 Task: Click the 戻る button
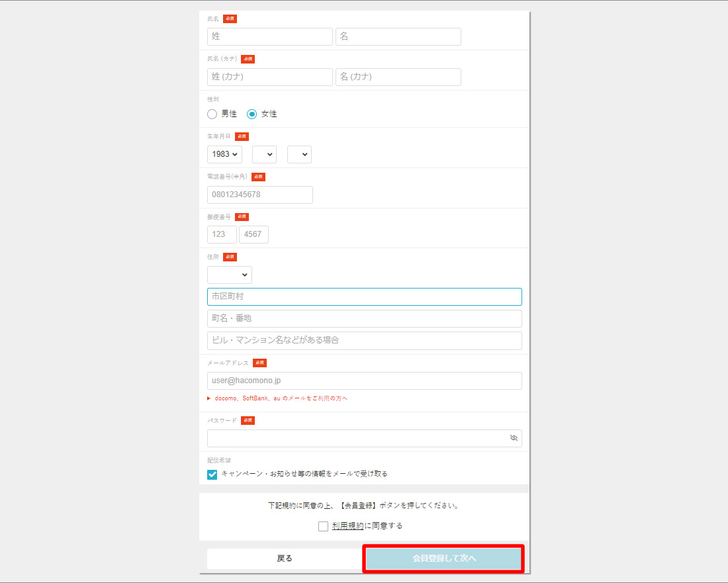click(x=284, y=559)
